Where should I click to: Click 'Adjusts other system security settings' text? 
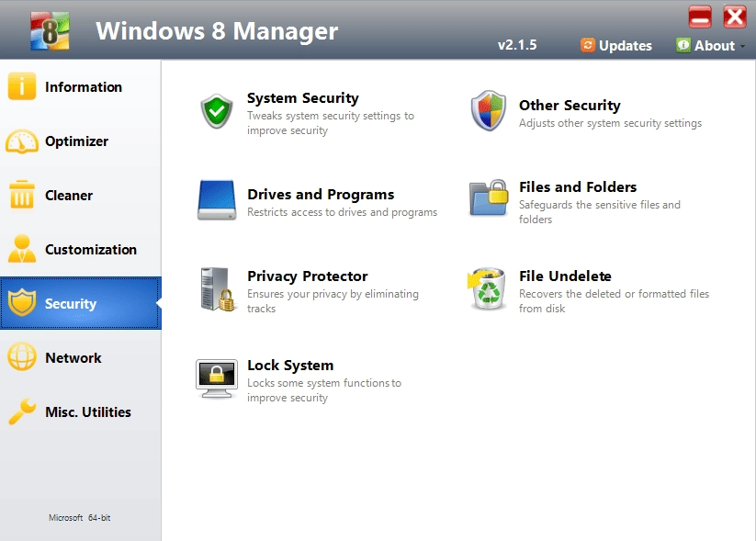click(x=610, y=123)
